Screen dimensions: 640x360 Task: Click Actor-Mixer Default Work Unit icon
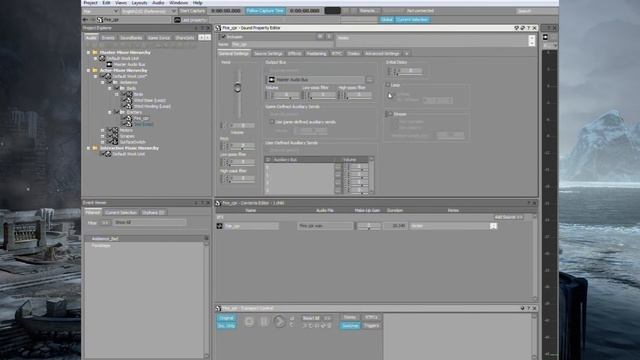[107, 76]
